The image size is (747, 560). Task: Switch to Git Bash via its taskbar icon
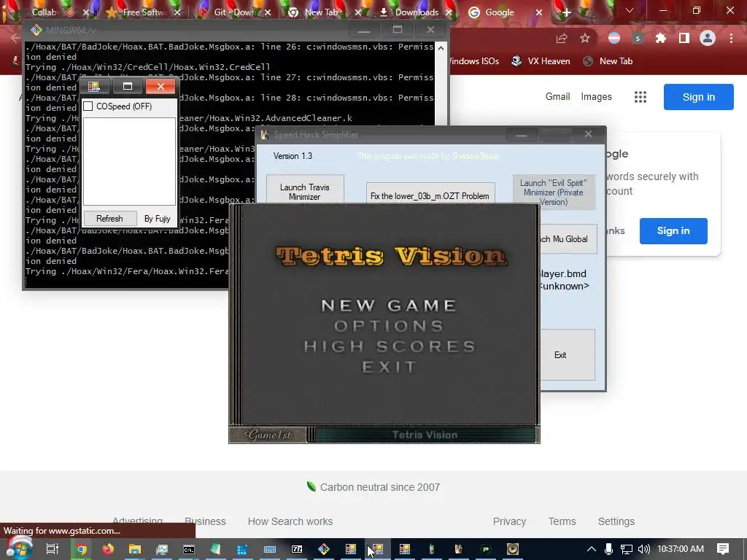(x=323, y=549)
